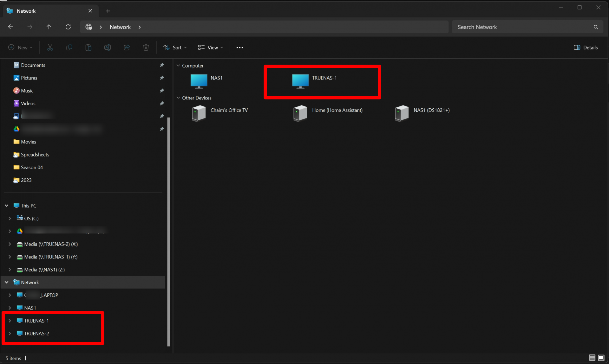The width and height of the screenshot is (609, 364).
Task: Click the navigation pane scrollbar
Action: tap(169, 232)
